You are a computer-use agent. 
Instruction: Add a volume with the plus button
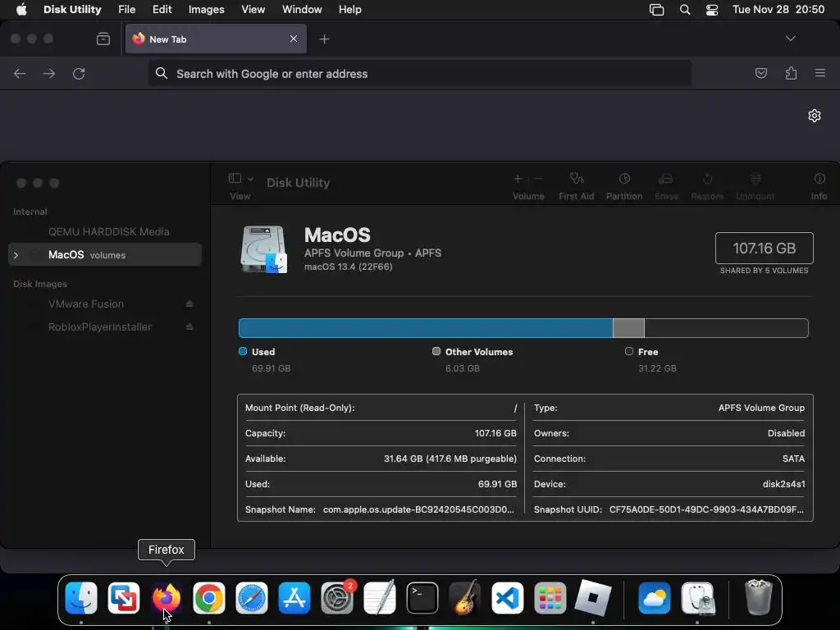click(518, 179)
